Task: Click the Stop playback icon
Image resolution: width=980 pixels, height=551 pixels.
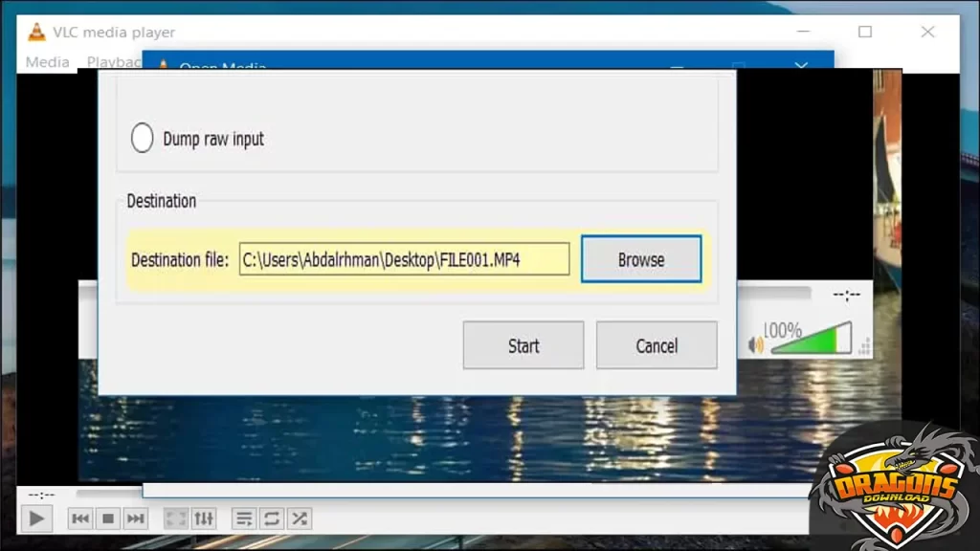Action: point(107,518)
